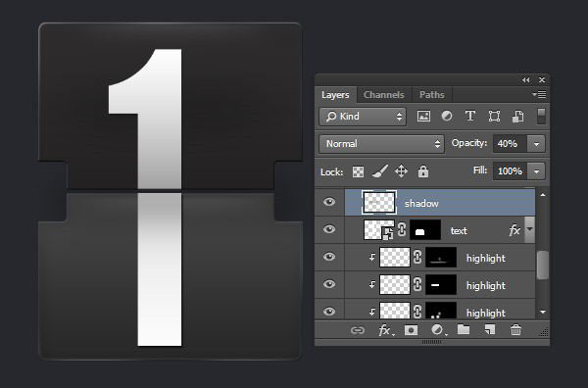Image resolution: width=588 pixels, height=388 pixels.
Task: Select the text layer name
Action: 459,231
